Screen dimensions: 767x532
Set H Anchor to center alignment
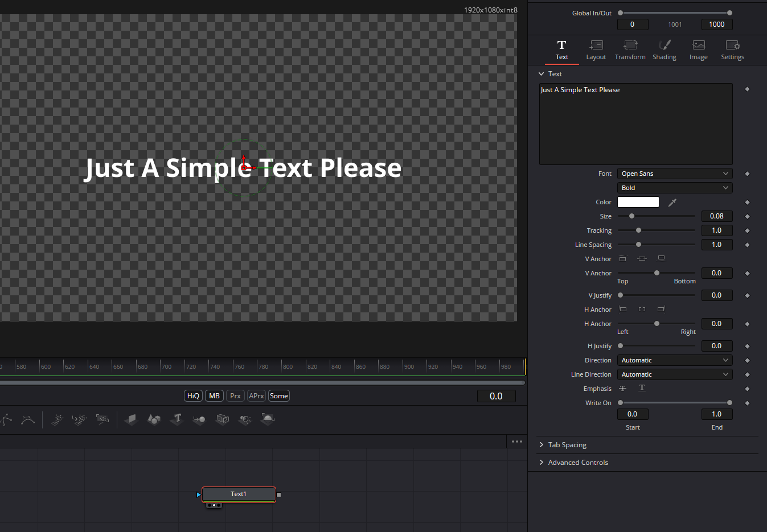pyautogui.click(x=642, y=310)
